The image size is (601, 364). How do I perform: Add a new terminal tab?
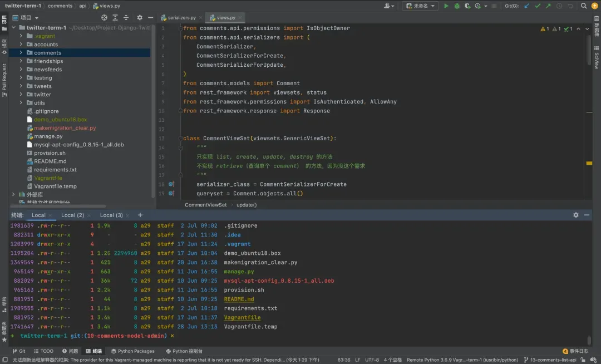140,215
